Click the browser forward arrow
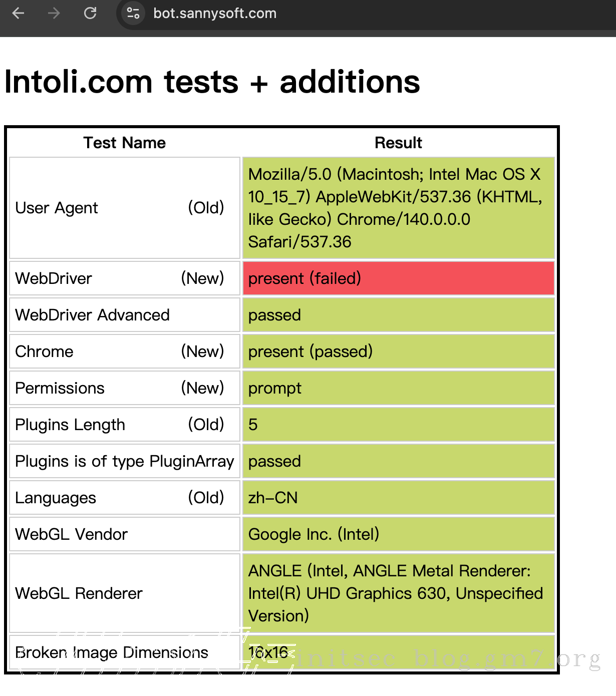The width and height of the screenshot is (616, 696). pyautogui.click(x=54, y=13)
